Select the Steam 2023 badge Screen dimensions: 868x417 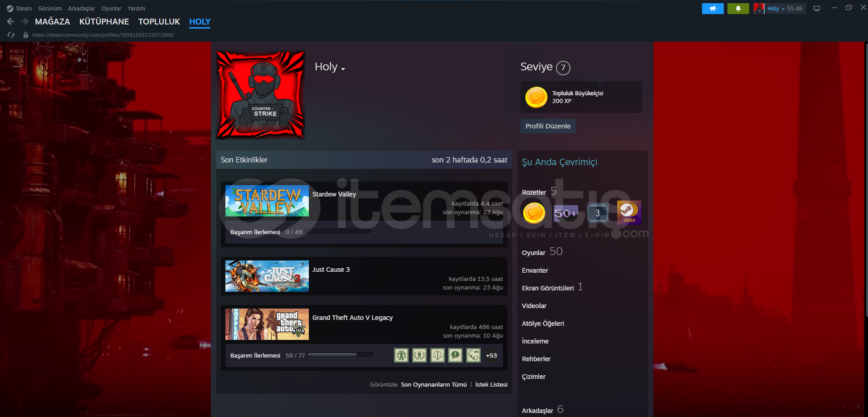(x=629, y=213)
